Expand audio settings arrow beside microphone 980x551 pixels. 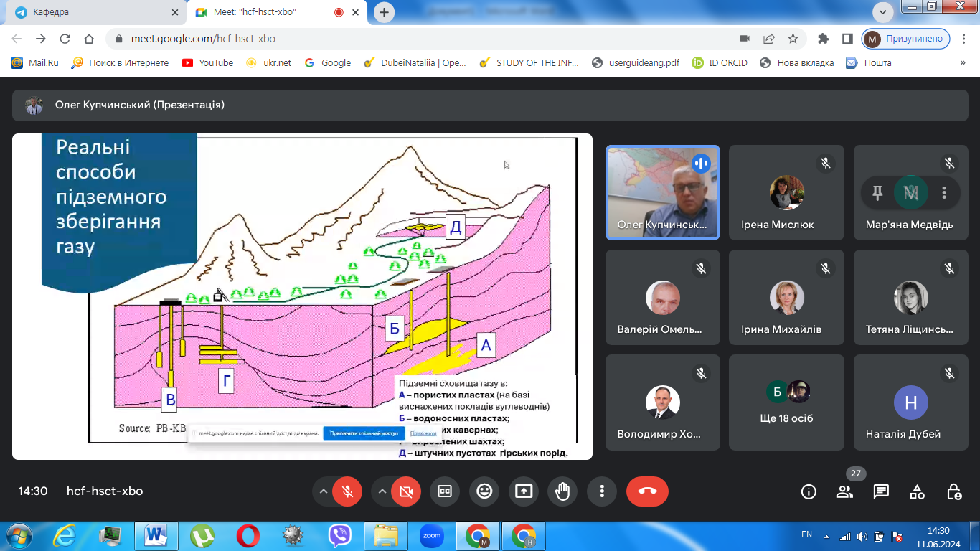[324, 491]
